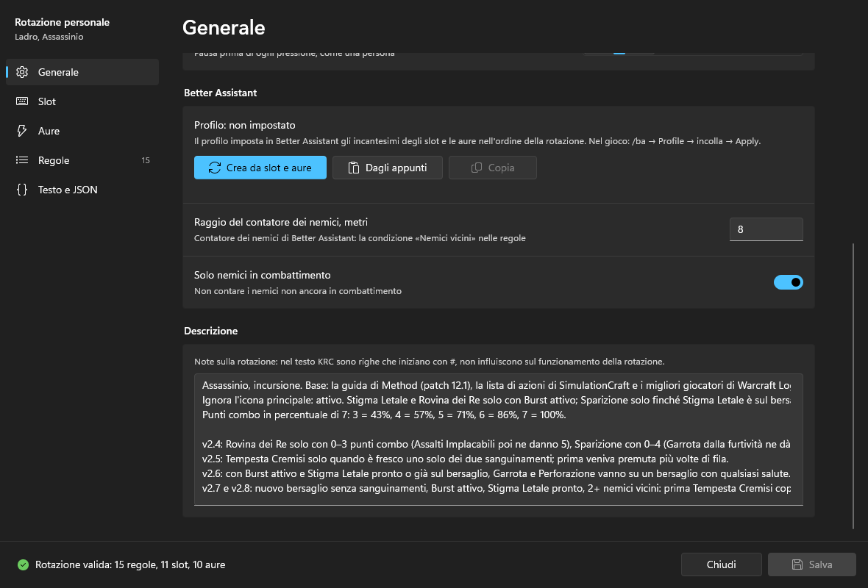Click the refresh icon in Crea da slot e aure
Viewport: 868px width, 588px height.
click(215, 168)
